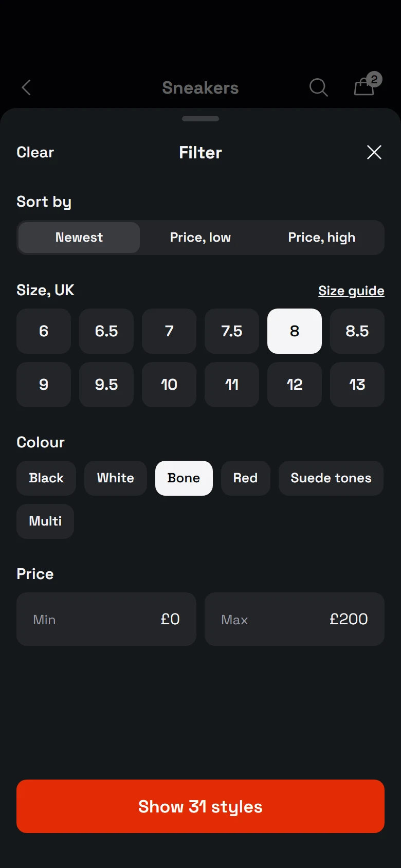
Task: Choose the Red colour chip
Action: [x=246, y=478]
